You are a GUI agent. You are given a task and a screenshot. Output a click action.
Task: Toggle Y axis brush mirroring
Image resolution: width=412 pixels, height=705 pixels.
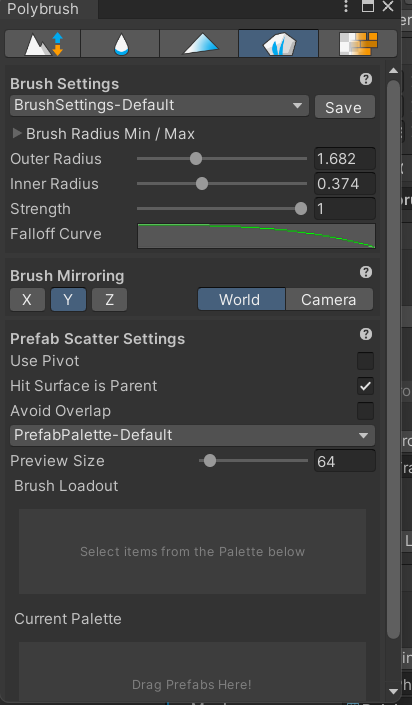[x=68, y=300]
